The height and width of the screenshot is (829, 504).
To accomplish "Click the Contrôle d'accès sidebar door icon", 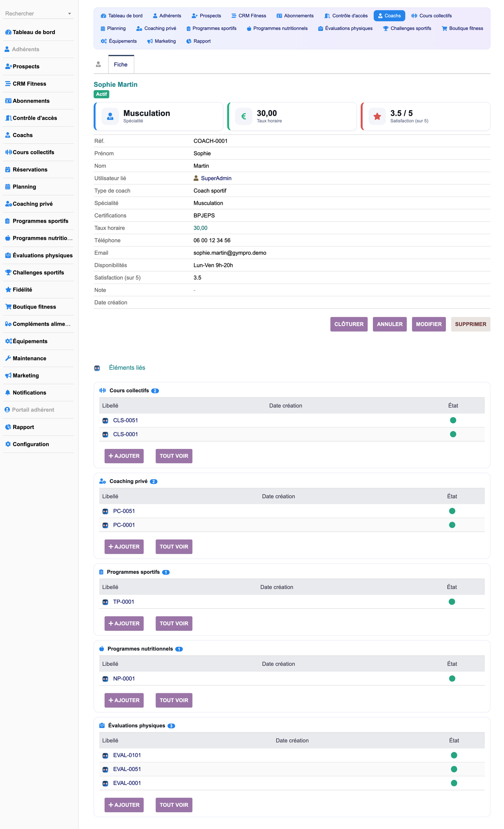I will point(8,118).
